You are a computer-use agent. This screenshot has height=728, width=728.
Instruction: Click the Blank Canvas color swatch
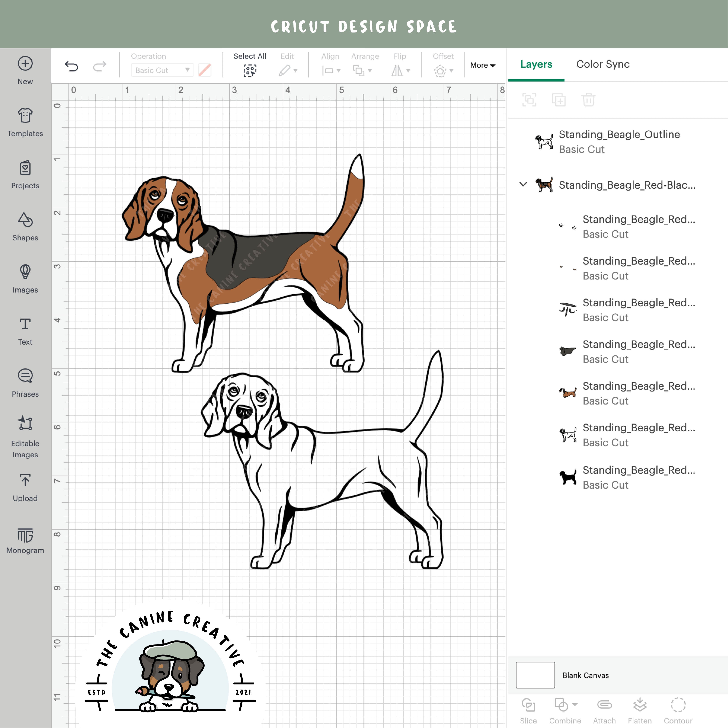pyautogui.click(x=535, y=675)
